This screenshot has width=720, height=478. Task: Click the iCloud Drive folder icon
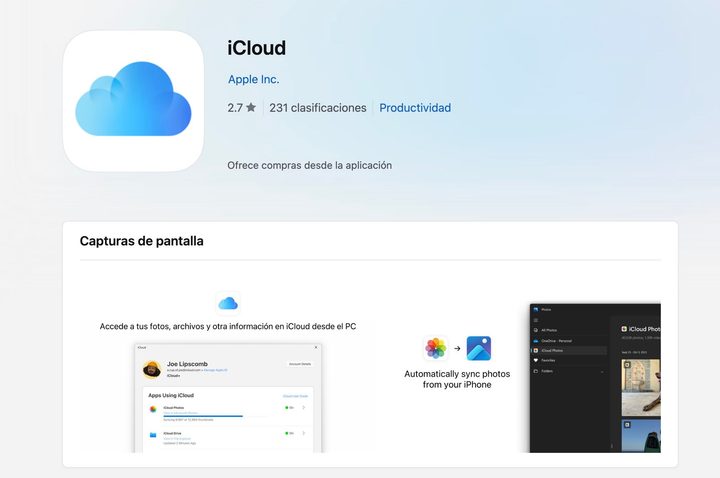pos(153,434)
